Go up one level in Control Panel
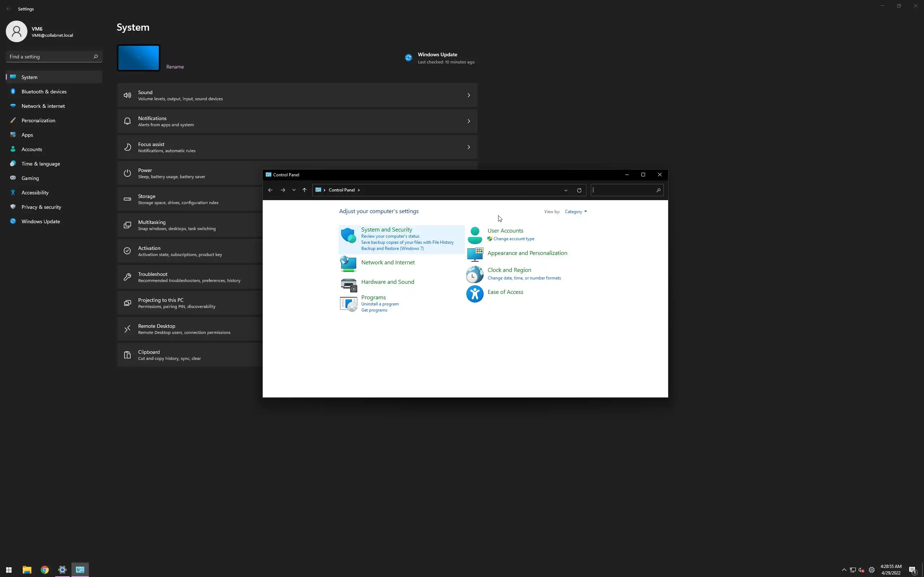The height and width of the screenshot is (577, 924). (304, 190)
